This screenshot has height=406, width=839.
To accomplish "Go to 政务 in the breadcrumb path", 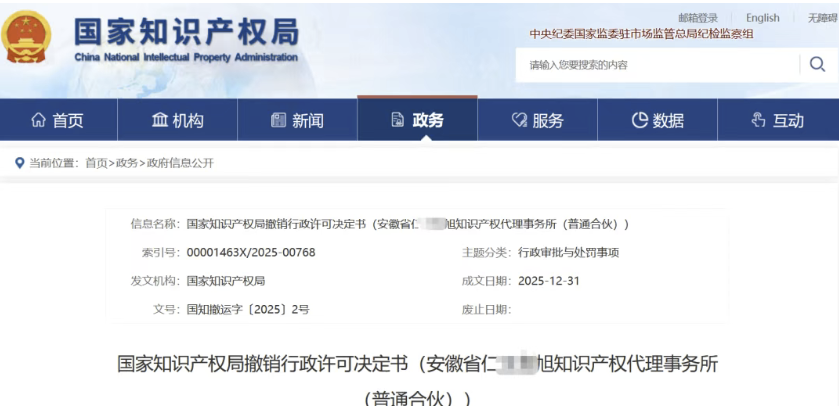I will tap(127, 163).
